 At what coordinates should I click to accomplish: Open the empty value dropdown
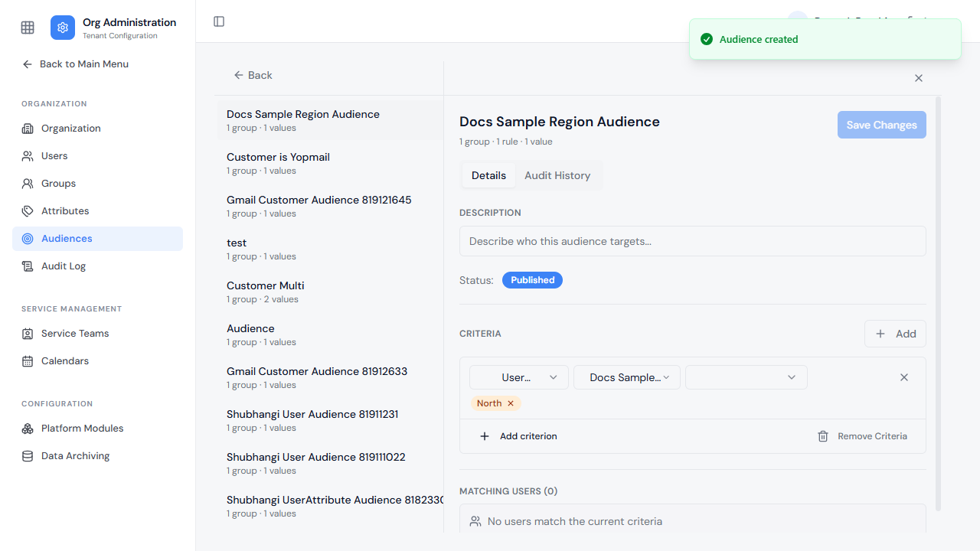click(x=746, y=377)
